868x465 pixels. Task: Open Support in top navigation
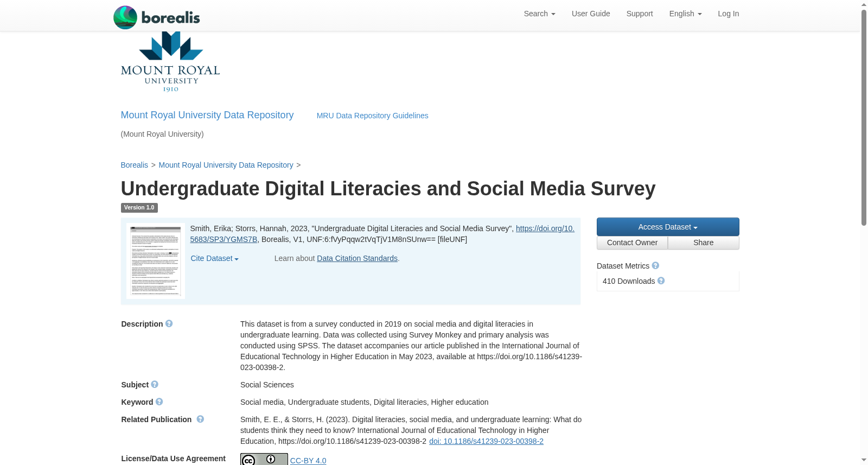coord(640,14)
